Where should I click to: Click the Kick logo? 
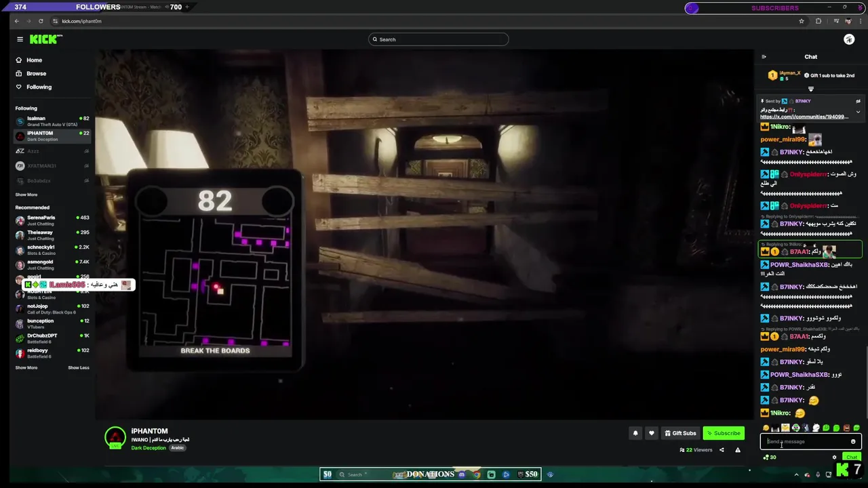[45, 39]
